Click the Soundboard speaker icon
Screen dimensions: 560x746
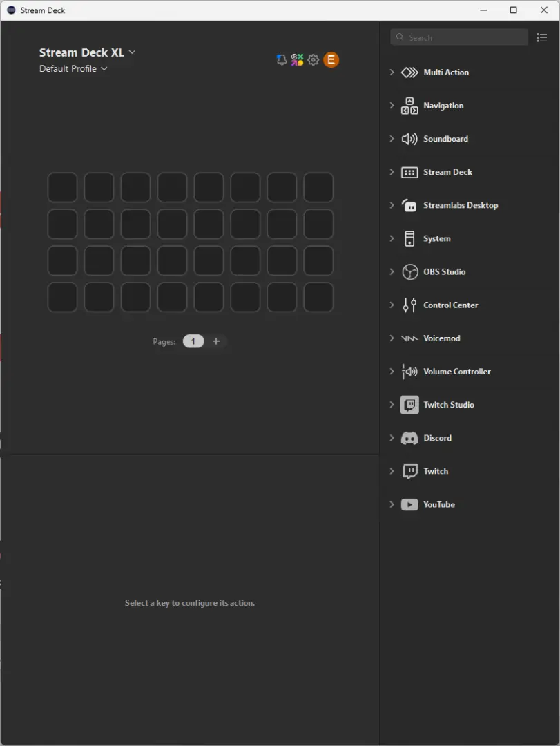pyautogui.click(x=409, y=139)
